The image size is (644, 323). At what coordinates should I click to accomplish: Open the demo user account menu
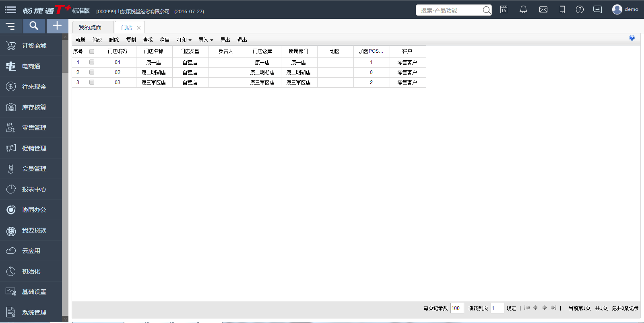[x=625, y=9]
